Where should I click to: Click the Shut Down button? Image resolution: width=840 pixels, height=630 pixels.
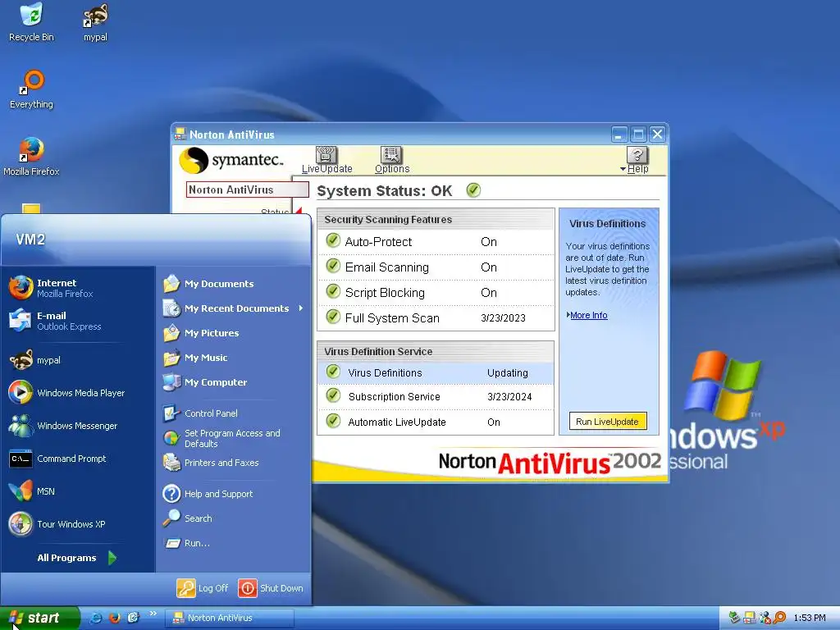tap(271, 588)
